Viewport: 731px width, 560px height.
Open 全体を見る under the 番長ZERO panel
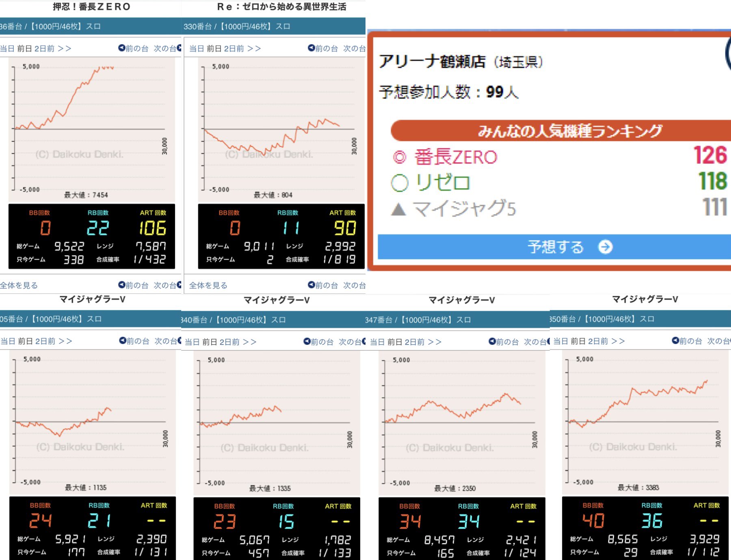19,285
